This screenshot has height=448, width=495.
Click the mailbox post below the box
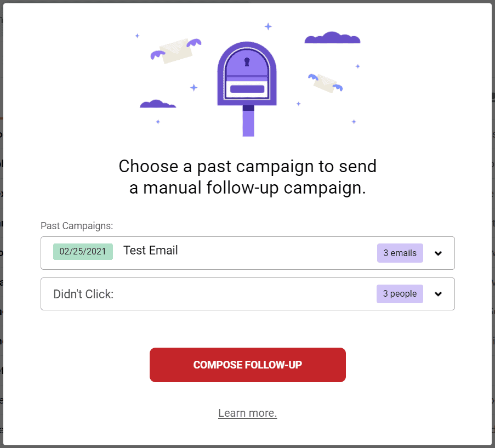click(248, 121)
